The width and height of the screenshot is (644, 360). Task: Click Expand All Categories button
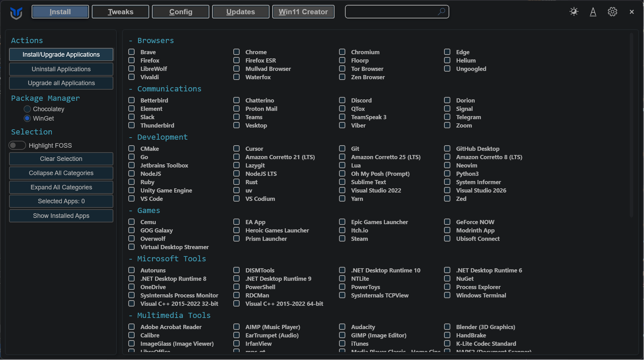(x=61, y=187)
